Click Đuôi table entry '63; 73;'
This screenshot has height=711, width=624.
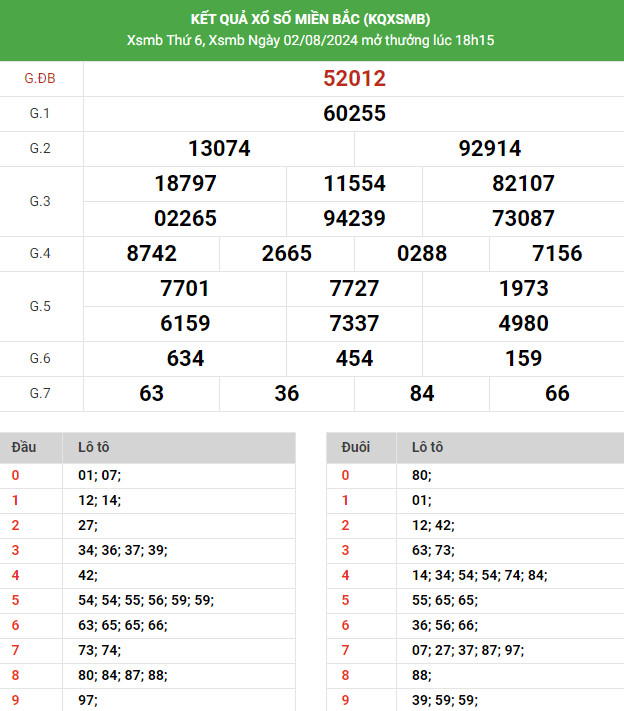tap(433, 550)
